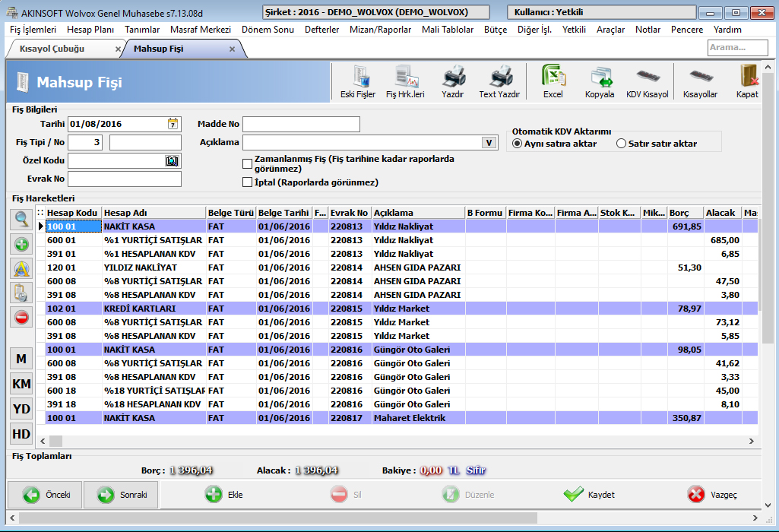Screen dimensions: 779x532
Task: Click the 685,00 alacak cell
Action: [724, 240]
